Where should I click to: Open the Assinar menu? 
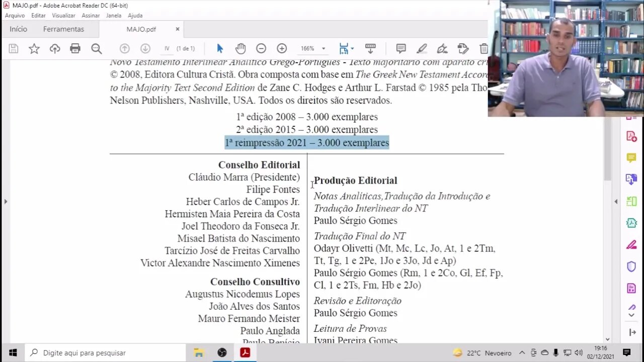[x=91, y=16]
